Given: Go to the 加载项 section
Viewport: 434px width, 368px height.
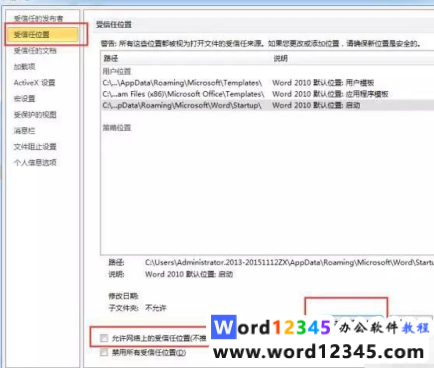Looking at the screenshot, I should [24, 67].
